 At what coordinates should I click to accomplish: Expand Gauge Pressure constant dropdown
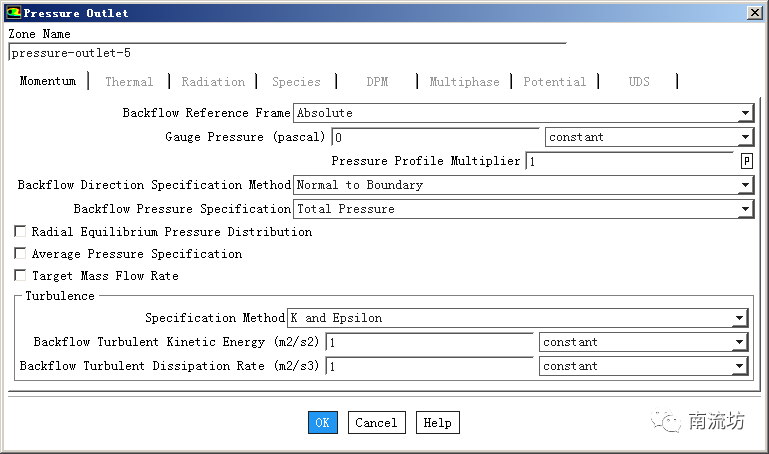[x=745, y=137]
